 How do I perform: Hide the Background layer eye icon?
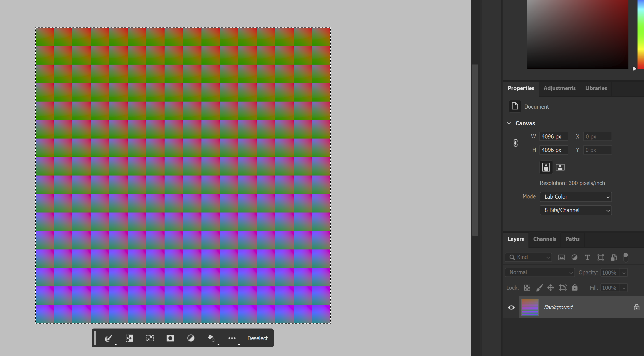[511, 307]
